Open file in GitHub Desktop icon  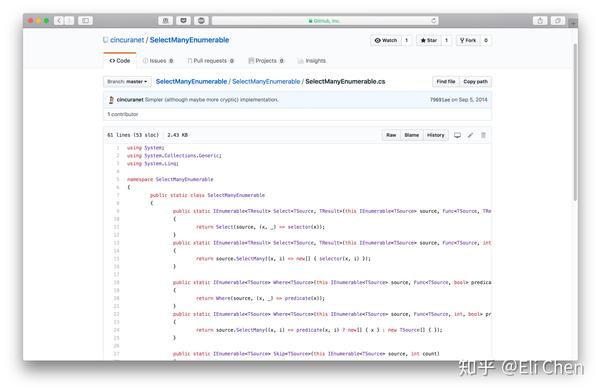click(x=457, y=135)
